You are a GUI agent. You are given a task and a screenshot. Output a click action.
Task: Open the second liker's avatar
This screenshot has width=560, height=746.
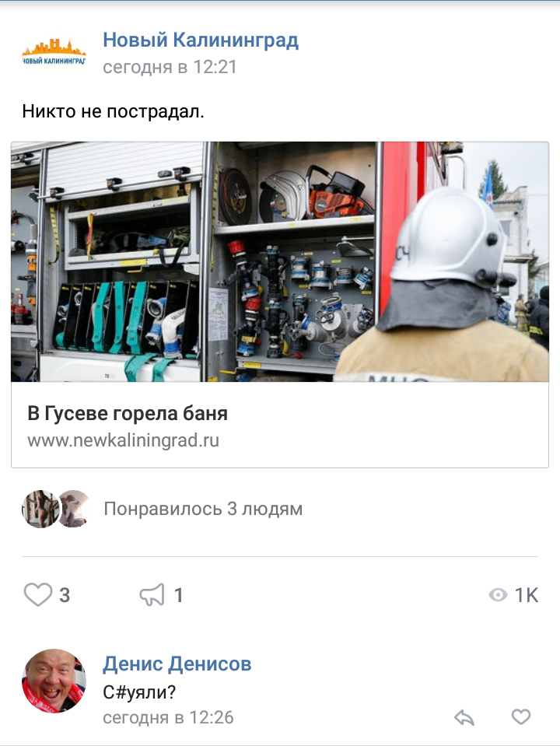(75, 509)
